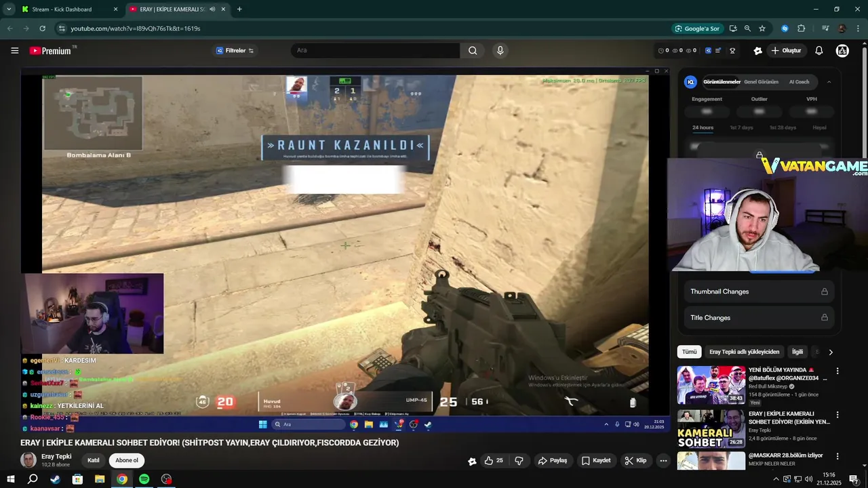Open Windows Start menu

tap(10, 479)
